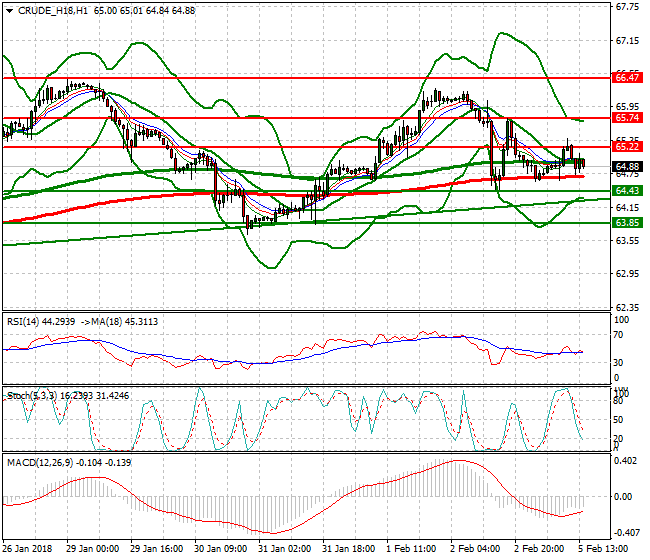Screen dimensions: 650x560
Task: Click the Stoch(5,3,3) indicator label
Action: (32, 396)
